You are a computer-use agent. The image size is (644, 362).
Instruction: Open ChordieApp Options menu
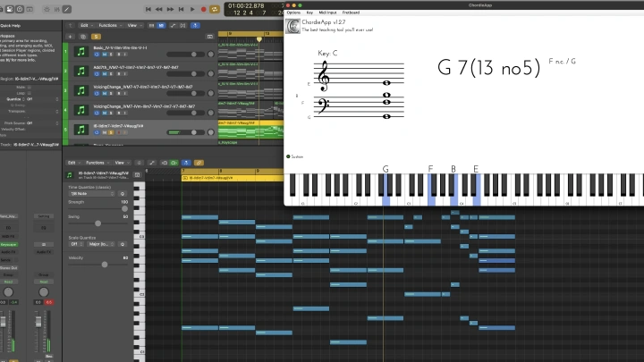[293, 13]
